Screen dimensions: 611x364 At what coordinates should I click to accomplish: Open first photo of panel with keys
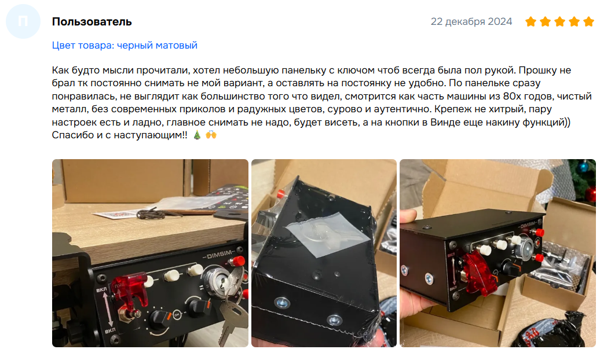click(150, 253)
